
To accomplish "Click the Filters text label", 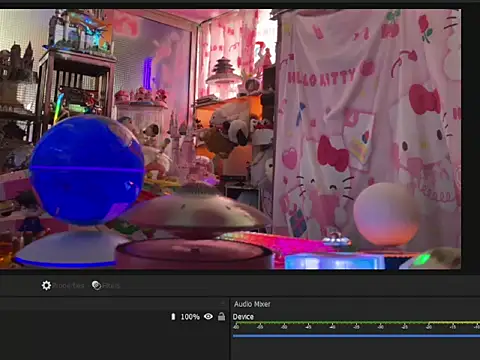I will point(111,286).
